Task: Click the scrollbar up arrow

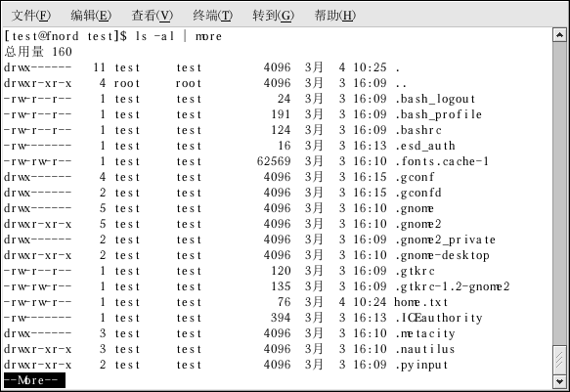Action: tap(559, 35)
